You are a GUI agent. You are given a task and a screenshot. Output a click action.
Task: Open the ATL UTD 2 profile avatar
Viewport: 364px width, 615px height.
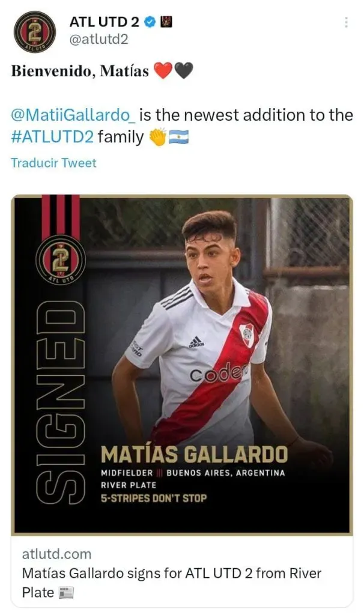coord(34,32)
